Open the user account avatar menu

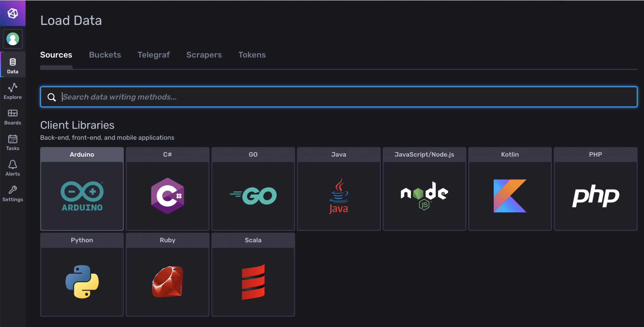tap(13, 39)
